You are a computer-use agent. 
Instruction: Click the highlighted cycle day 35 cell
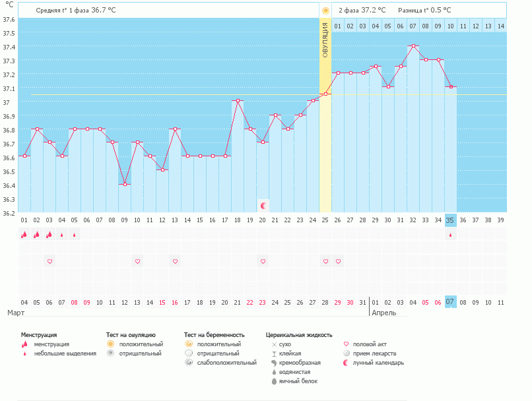coord(450,220)
